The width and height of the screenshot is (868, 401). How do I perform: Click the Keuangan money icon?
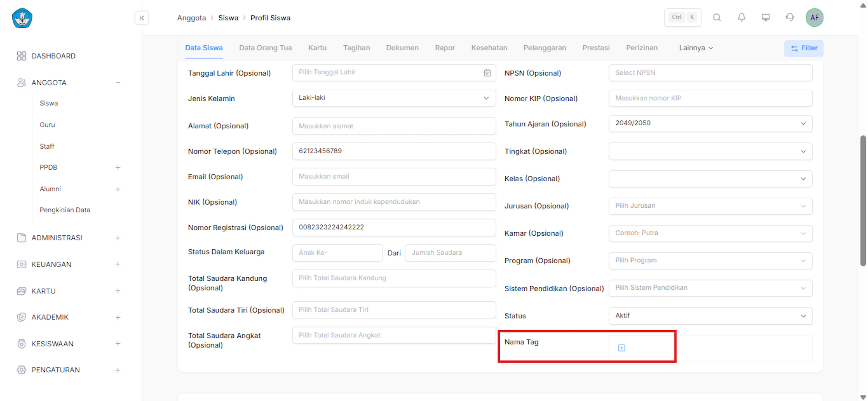(x=21, y=264)
